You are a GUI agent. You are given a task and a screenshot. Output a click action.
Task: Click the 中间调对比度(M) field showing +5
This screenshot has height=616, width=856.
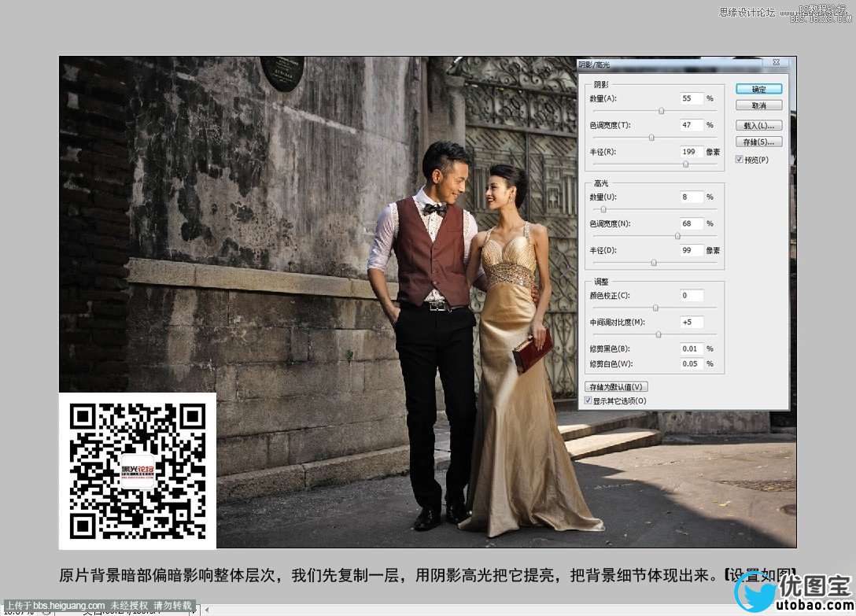(x=692, y=323)
